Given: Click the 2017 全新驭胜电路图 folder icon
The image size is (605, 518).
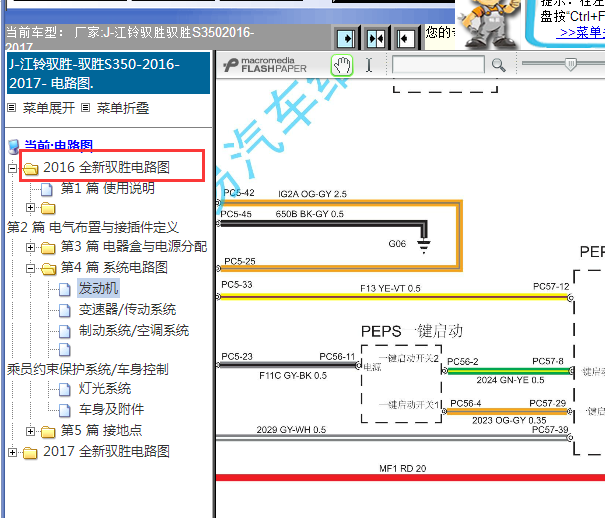Looking at the screenshot, I should pyautogui.click(x=30, y=452).
